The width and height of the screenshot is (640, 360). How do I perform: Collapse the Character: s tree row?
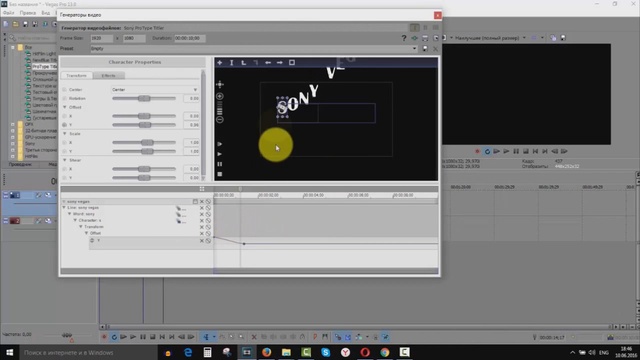[x=75, y=220]
